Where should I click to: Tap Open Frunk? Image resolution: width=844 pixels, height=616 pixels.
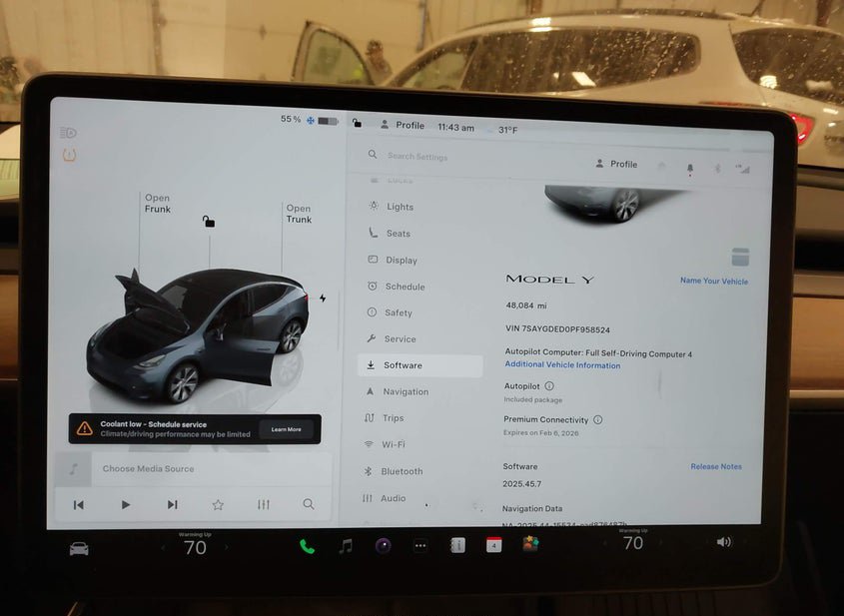tap(157, 204)
